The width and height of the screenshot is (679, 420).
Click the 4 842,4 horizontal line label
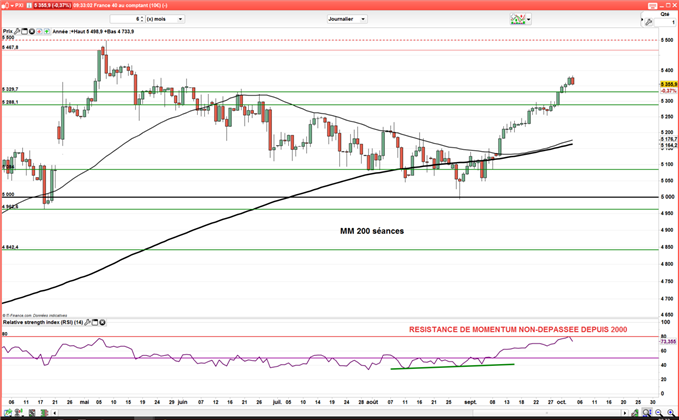point(10,247)
